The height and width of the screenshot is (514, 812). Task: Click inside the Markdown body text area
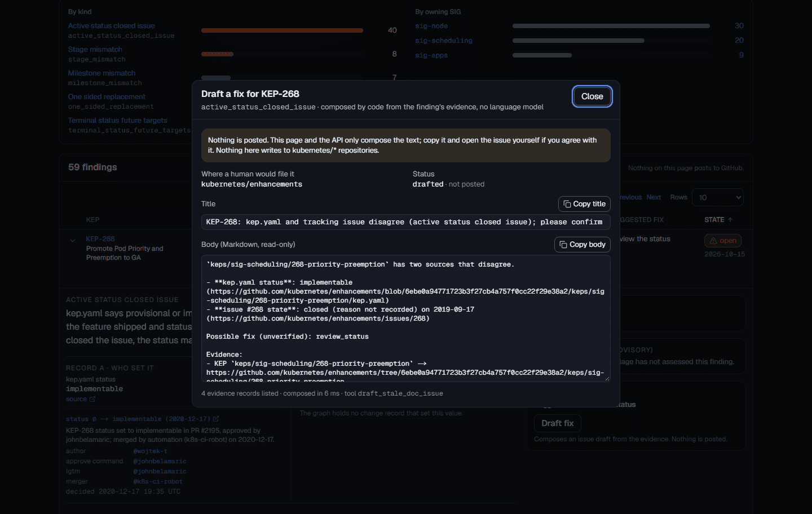(406, 318)
